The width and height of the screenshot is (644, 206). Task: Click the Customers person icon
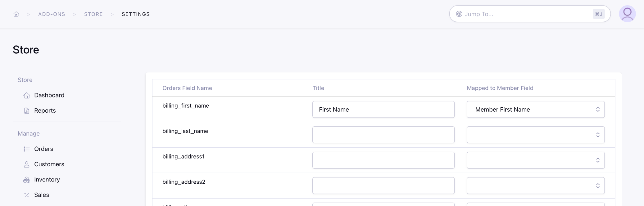(x=27, y=164)
